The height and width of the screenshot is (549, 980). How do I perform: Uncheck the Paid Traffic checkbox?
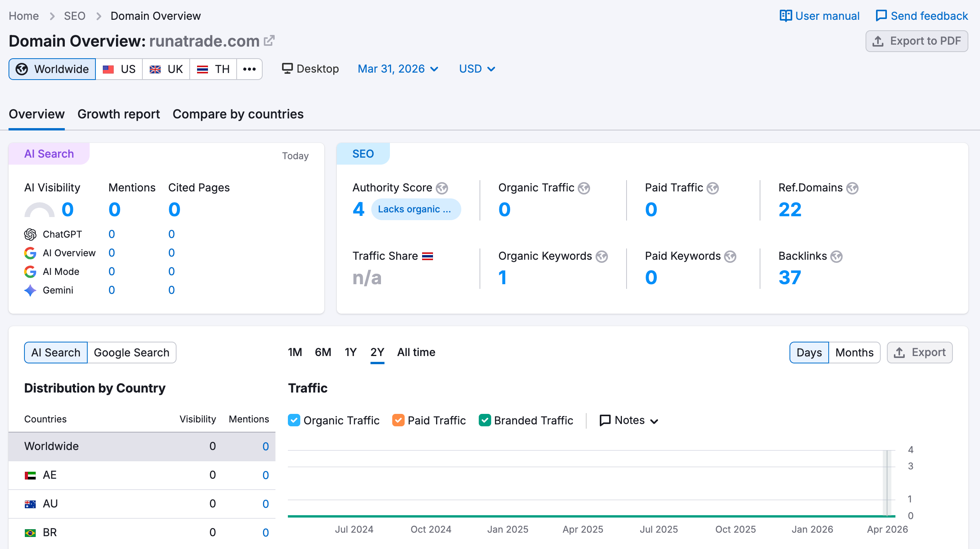tap(398, 420)
